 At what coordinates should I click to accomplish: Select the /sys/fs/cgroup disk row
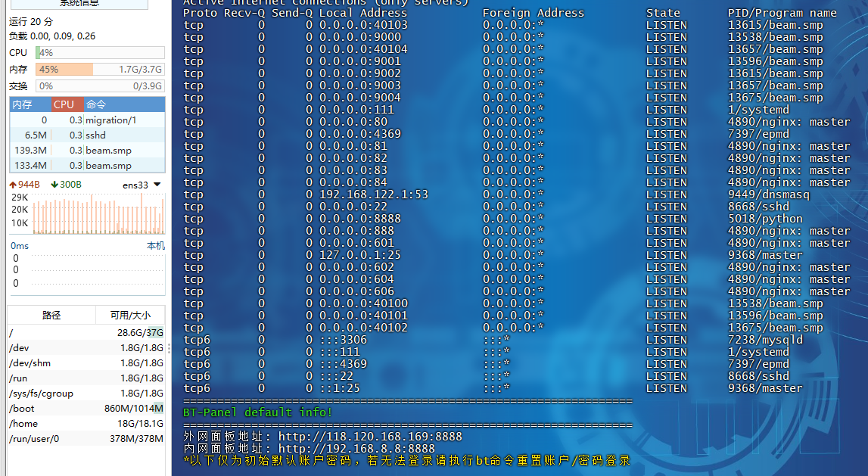point(86,394)
